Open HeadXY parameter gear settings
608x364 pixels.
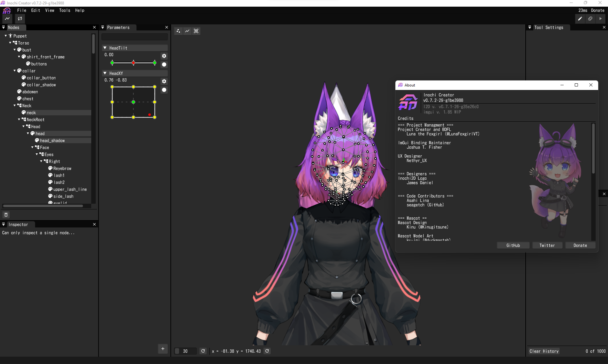pos(164,81)
